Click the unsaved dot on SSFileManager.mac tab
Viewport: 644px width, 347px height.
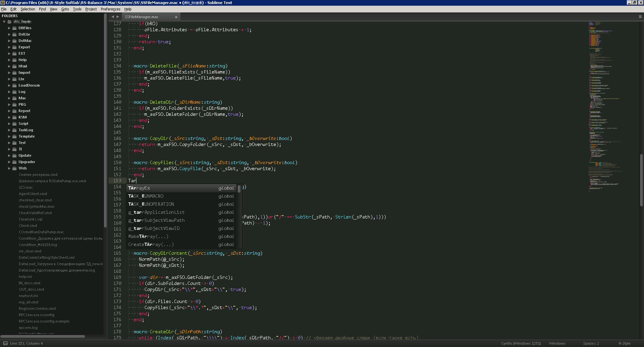point(176,17)
